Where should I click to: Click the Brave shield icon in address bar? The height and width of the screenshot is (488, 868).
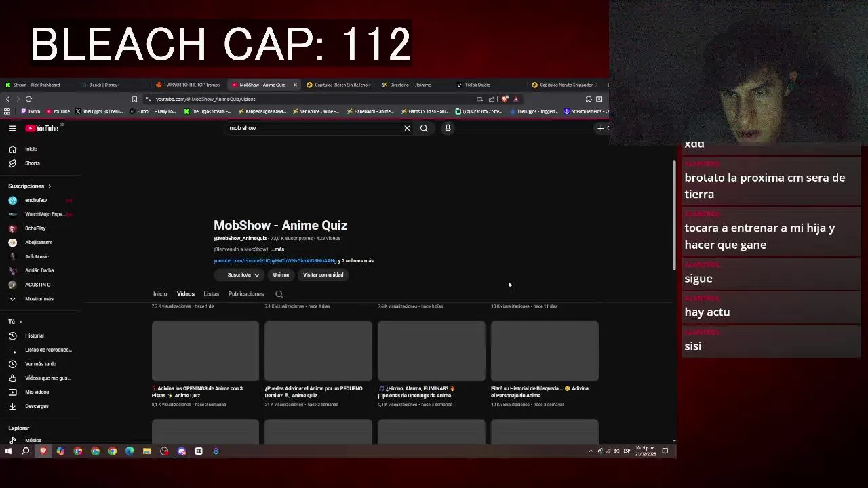coord(505,99)
